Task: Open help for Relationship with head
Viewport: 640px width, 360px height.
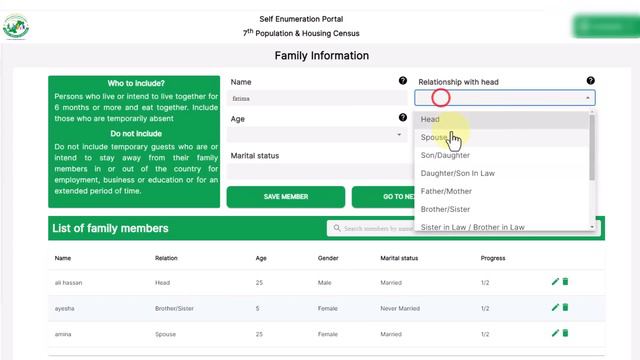Action: (x=590, y=81)
